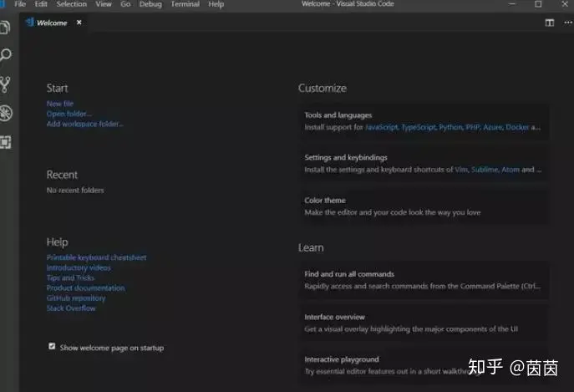Open the Interactive playground card
The height and width of the screenshot is (392, 574).
click(424, 365)
